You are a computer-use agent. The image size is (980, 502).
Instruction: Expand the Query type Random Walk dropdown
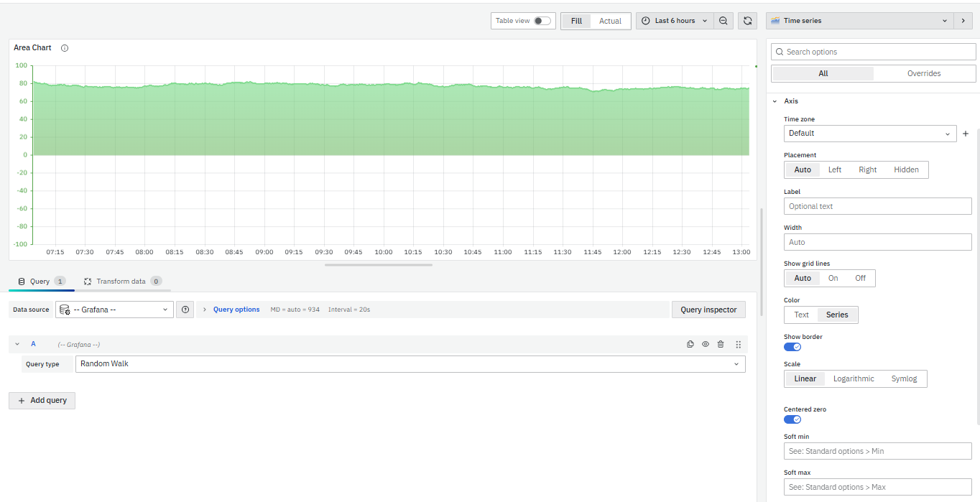pos(410,364)
